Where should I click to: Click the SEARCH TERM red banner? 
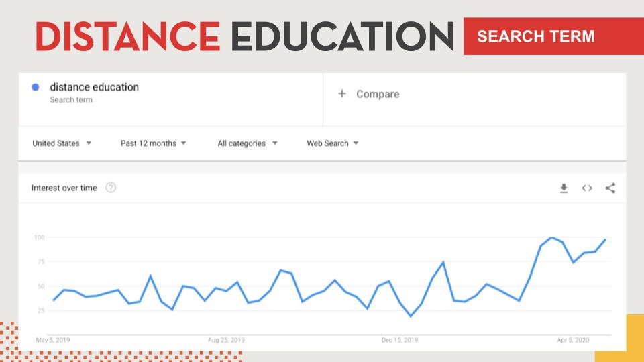pos(553,36)
